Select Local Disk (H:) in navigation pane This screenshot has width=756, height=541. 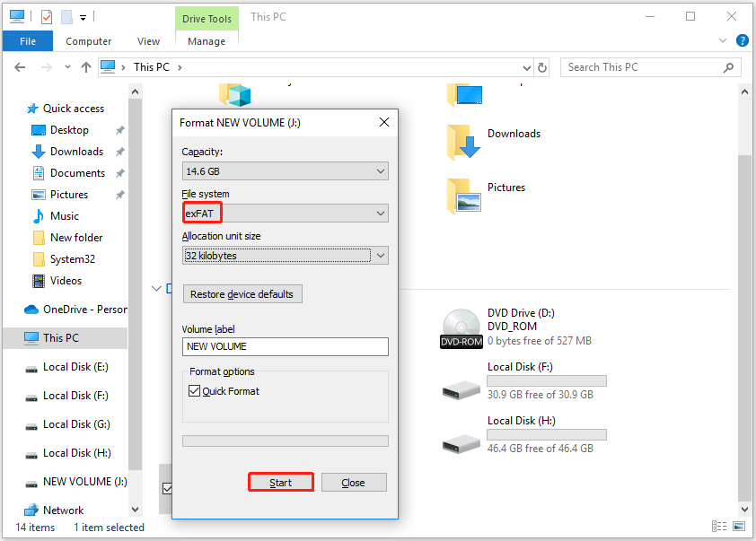click(76, 453)
